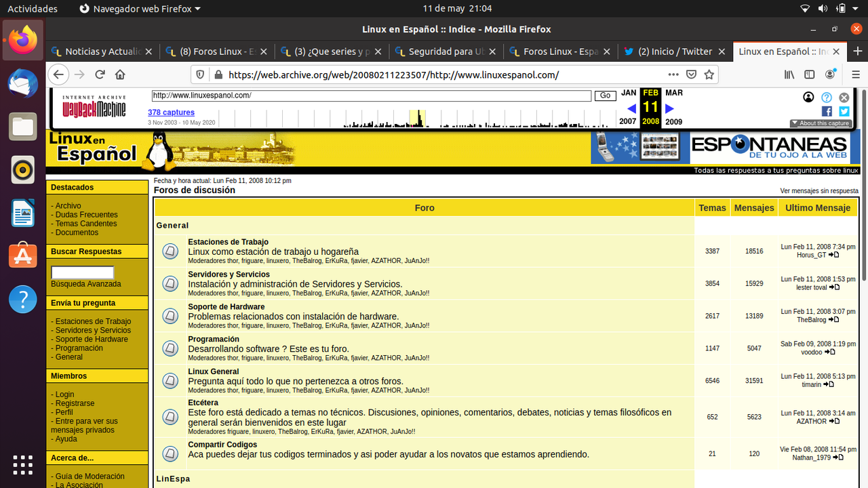Open Linux General forum title
868x488 pixels.
pyautogui.click(x=213, y=371)
